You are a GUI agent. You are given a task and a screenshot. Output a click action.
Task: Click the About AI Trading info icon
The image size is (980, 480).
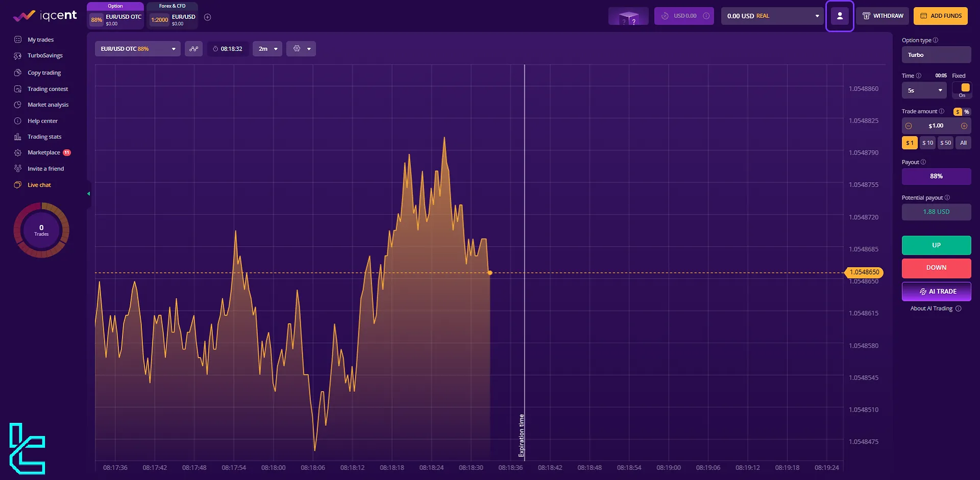958,309
